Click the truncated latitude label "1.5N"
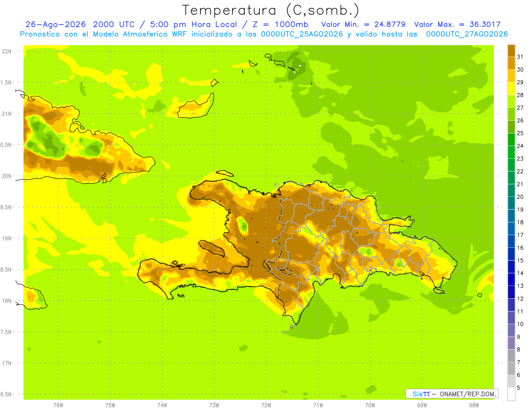Image resolution: width=532 pixels, height=411 pixels. 6,82
